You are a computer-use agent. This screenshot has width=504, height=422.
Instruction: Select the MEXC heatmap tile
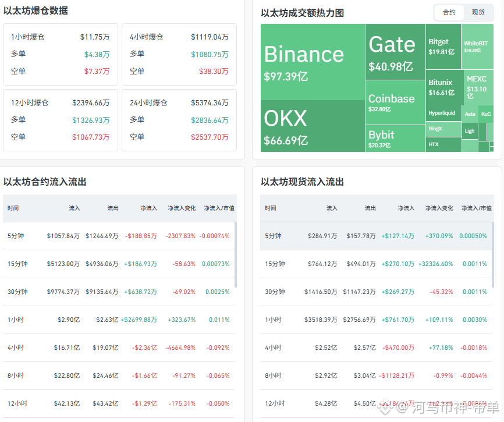[x=478, y=87]
